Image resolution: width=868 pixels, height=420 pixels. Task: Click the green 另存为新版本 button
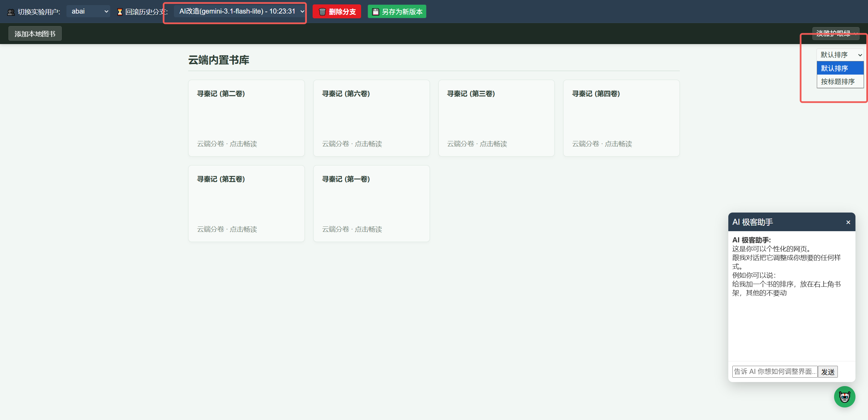point(397,12)
